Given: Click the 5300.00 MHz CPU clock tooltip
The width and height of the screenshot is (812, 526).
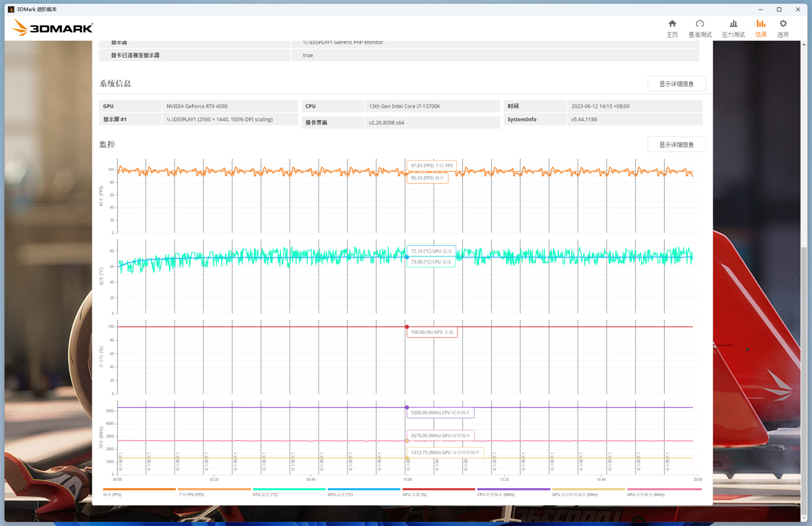Looking at the screenshot, I should [x=440, y=413].
